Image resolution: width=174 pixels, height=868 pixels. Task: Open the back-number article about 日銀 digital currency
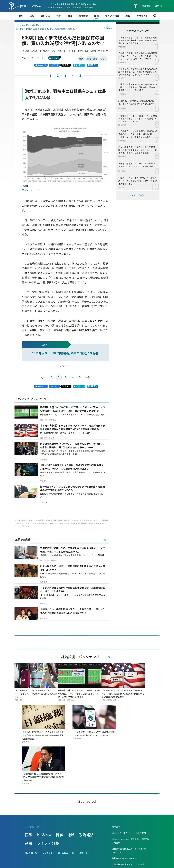point(94,734)
